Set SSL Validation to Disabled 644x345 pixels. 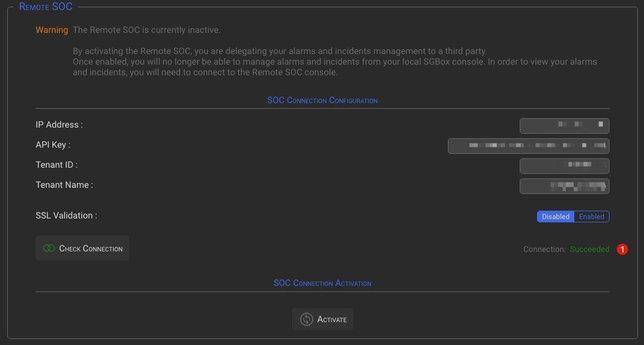coord(555,217)
